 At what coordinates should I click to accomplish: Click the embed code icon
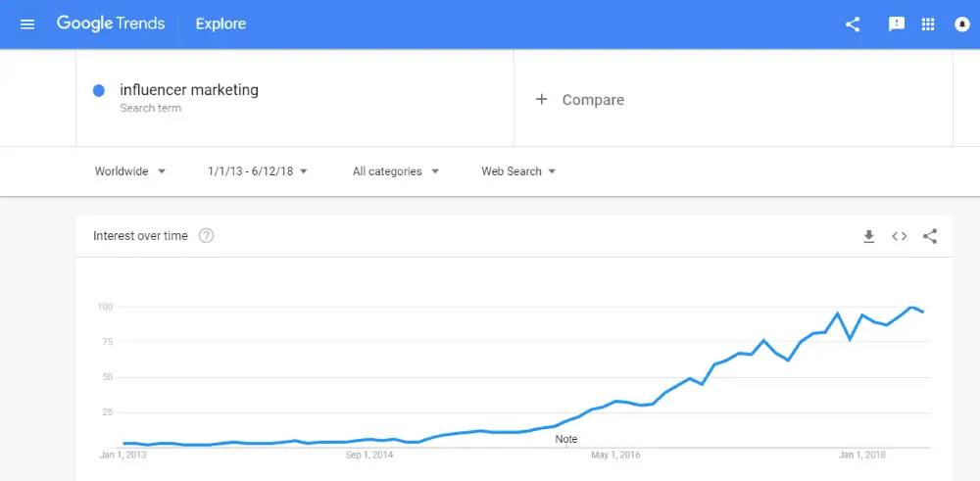tap(899, 236)
